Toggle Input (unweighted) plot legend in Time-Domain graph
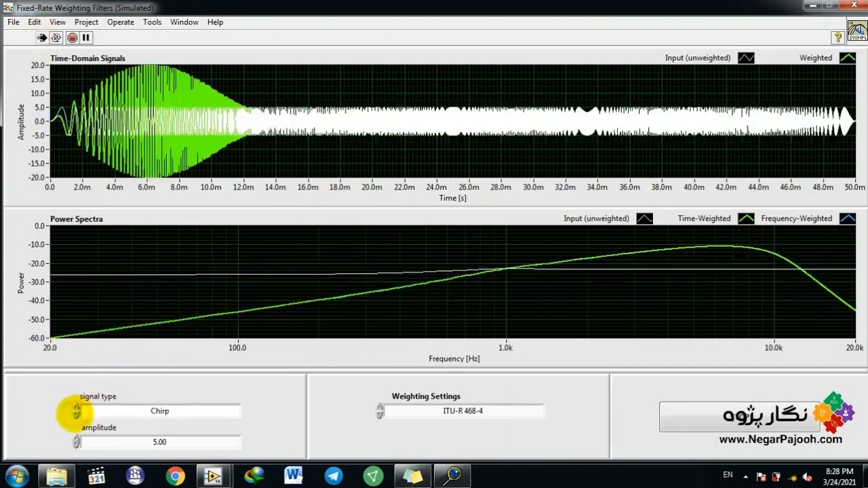 tap(746, 58)
